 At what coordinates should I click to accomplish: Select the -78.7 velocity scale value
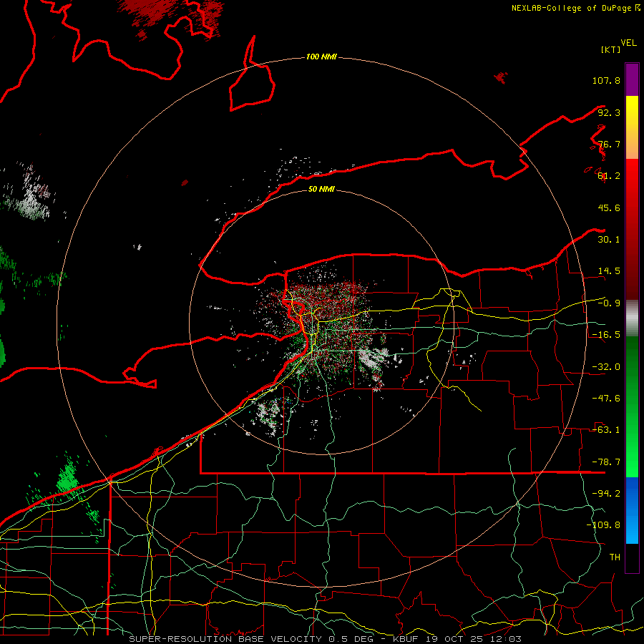606,462
